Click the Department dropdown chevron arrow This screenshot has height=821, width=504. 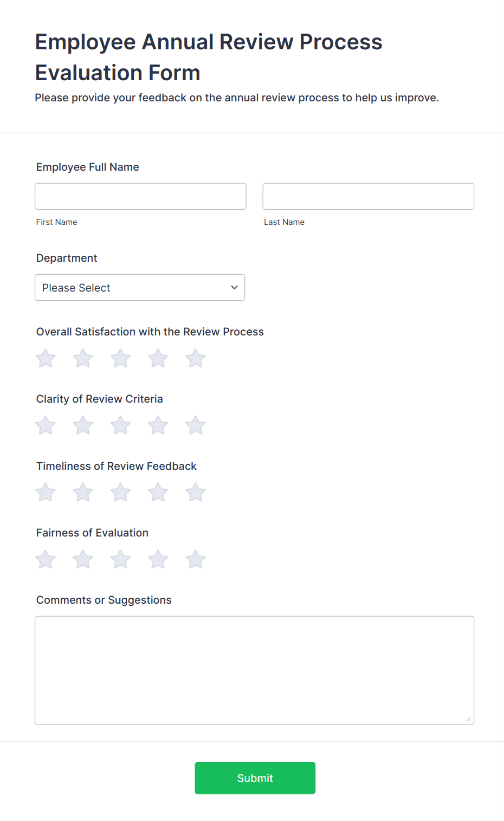click(234, 287)
